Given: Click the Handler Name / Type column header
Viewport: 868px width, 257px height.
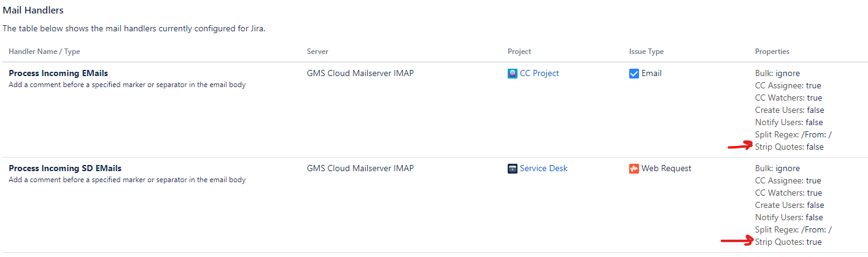Looking at the screenshot, I should pos(44,52).
